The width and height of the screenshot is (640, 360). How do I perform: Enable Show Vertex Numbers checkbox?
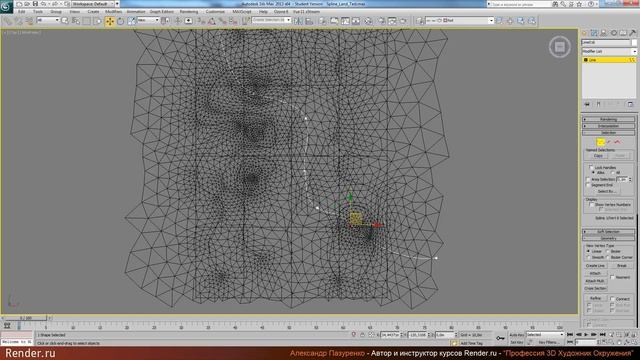click(591, 204)
